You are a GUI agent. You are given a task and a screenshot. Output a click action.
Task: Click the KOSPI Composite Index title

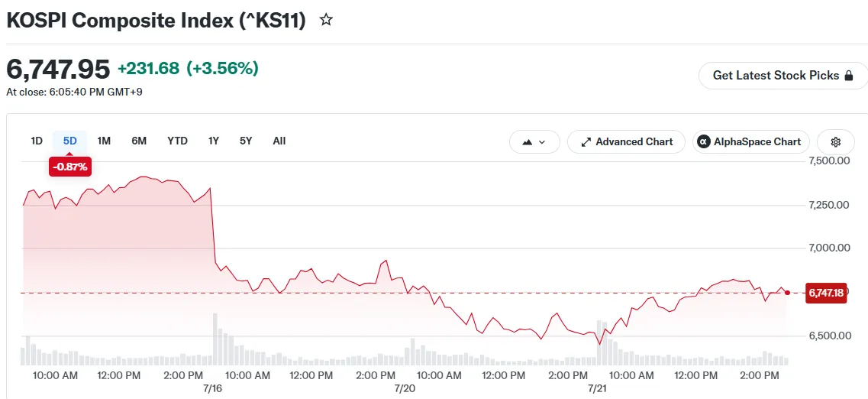pyautogui.click(x=156, y=21)
